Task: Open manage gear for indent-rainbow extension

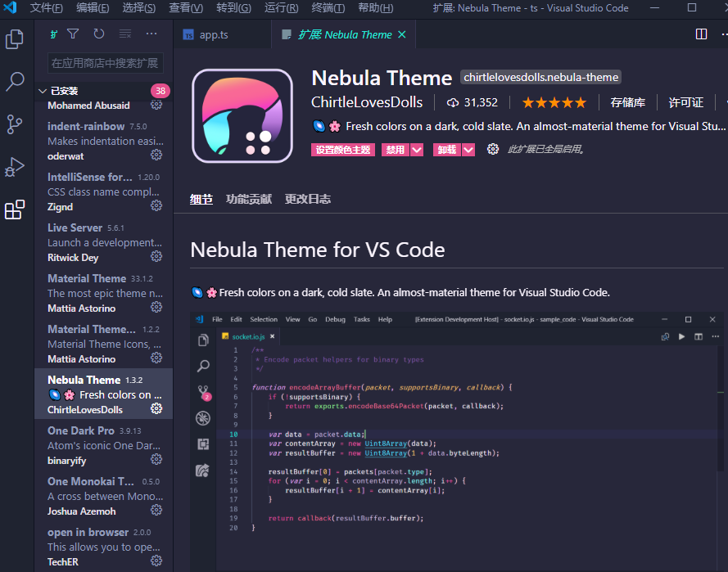Action: coord(156,155)
